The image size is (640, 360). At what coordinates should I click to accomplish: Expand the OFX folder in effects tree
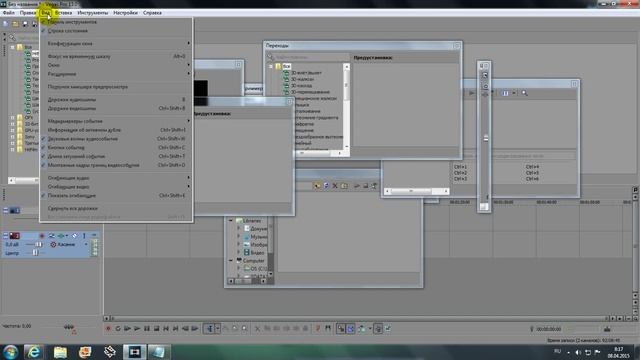pos(13,118)
